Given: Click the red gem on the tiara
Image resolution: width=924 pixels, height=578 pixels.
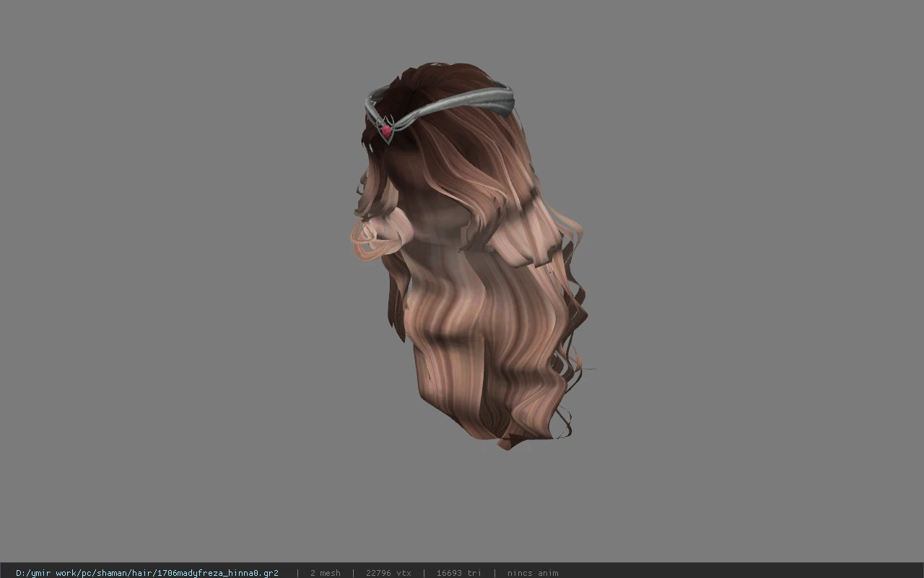Looking at the screenshot, I should (x=386, y=131).
